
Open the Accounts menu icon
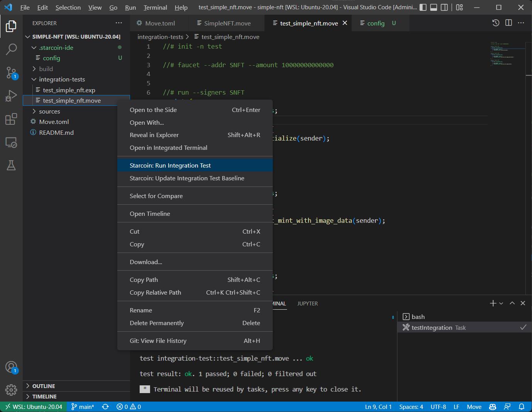point(11,367)
